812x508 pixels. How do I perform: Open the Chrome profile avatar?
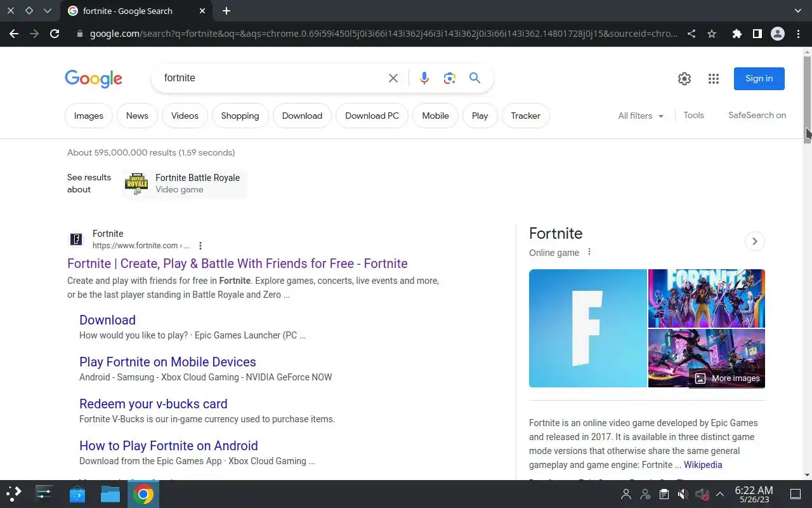pyautogui.click(x=778, y=34)
